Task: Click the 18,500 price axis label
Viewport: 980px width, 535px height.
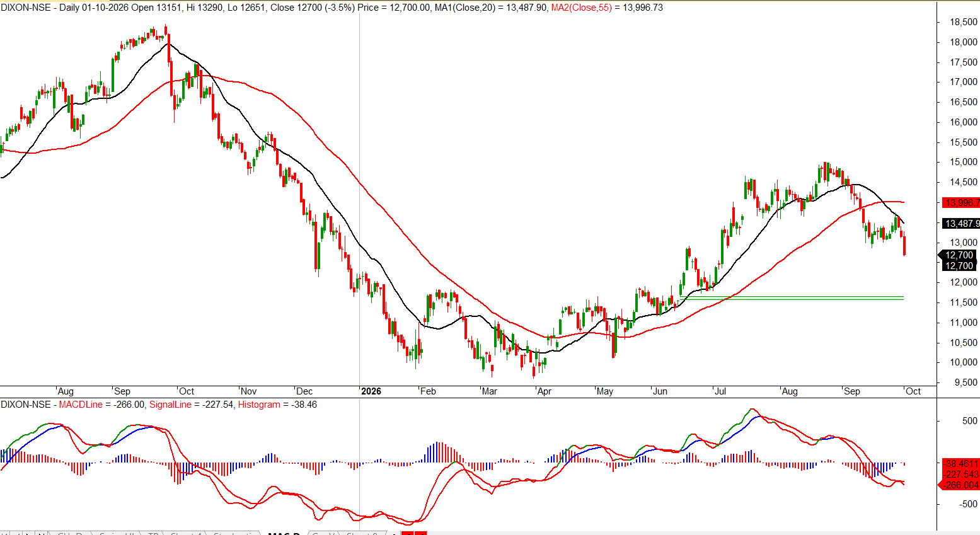Action: [x=964, y=22]
